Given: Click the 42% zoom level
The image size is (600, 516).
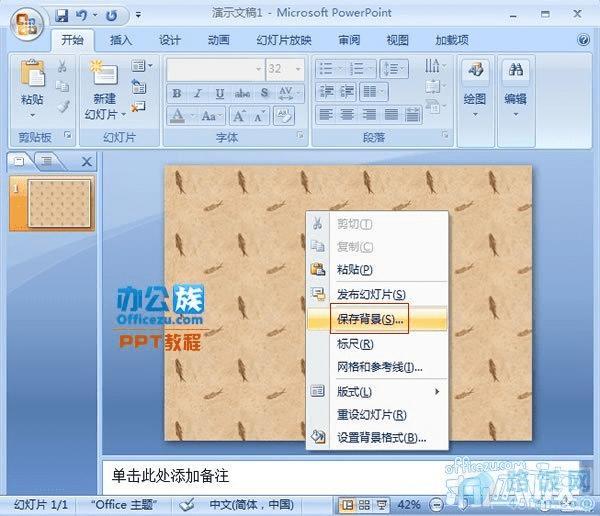Looking at the screenshot, I should (409, 505).
